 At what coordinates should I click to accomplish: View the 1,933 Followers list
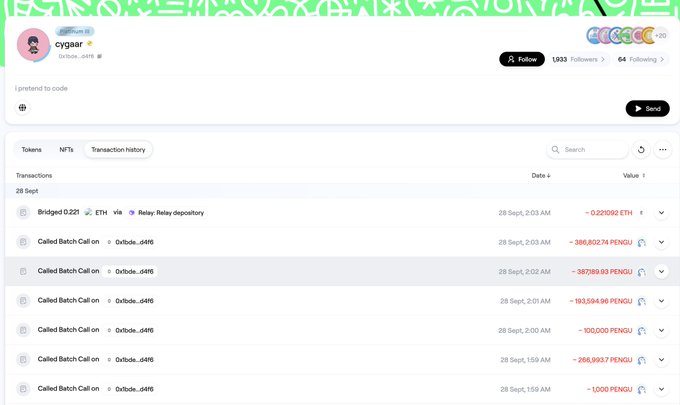[x=578, y=59]
